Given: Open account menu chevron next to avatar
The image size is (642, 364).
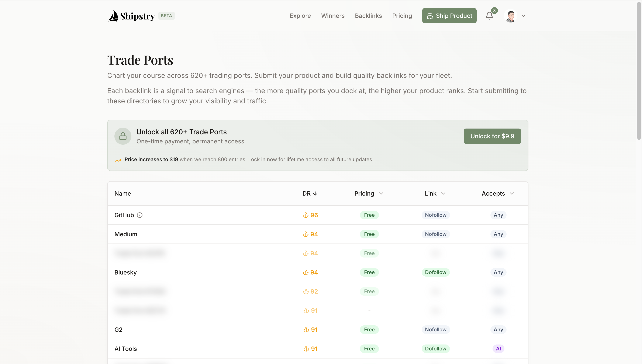Looking at the screenshot, I should pyautogui.click(x=523, y=16).
